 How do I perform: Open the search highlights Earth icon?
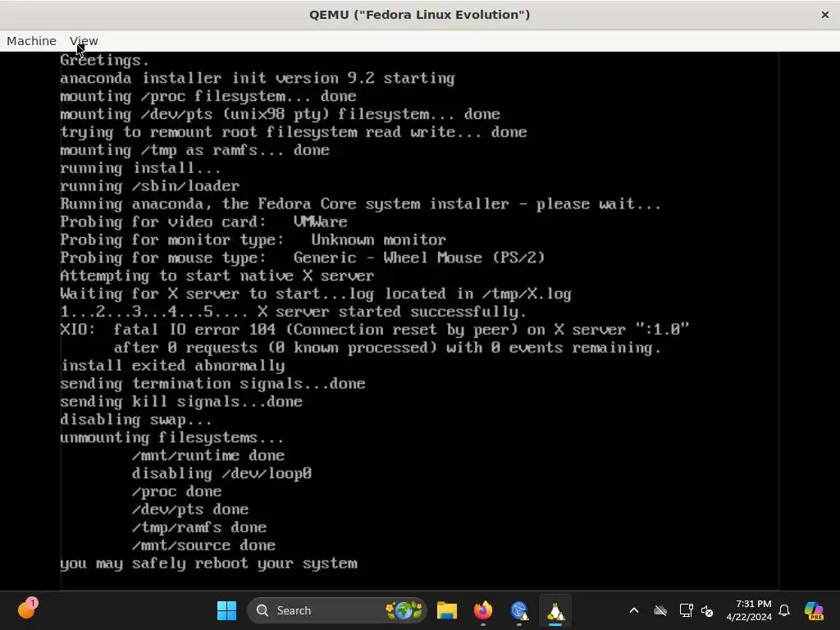[x=404, y=610]
